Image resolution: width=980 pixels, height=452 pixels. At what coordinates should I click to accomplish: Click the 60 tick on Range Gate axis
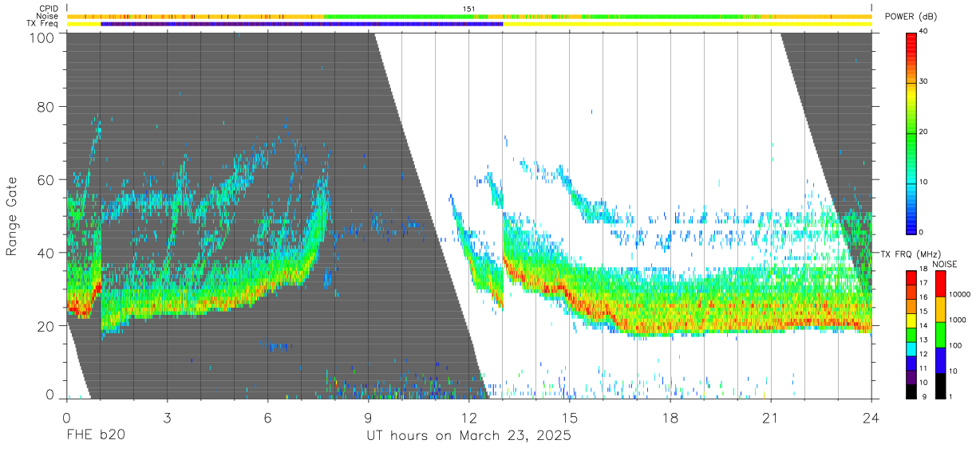click(x=45, y=180)
